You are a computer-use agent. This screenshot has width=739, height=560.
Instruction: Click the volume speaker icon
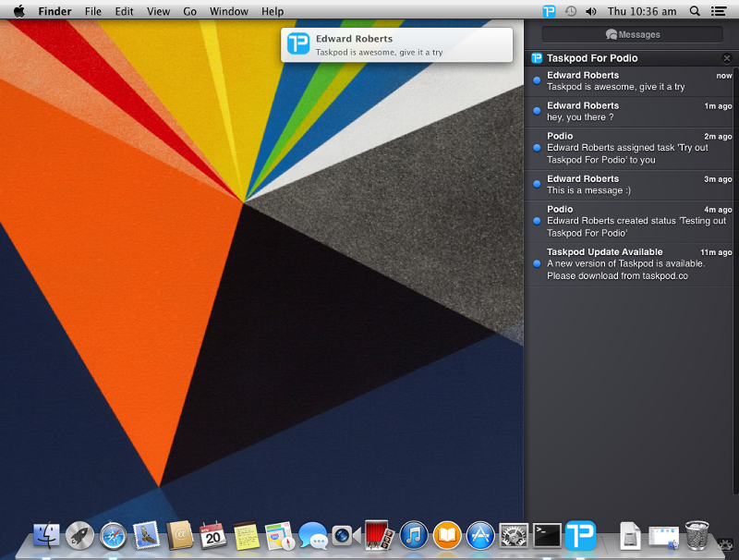pyautogui.click(x=591, y=11)
